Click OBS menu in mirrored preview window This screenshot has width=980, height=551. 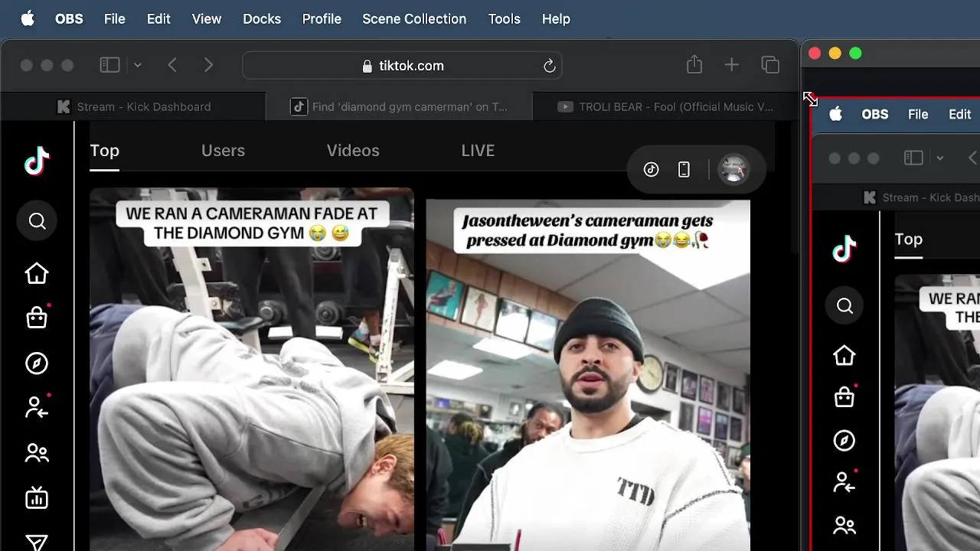[875, 115]
